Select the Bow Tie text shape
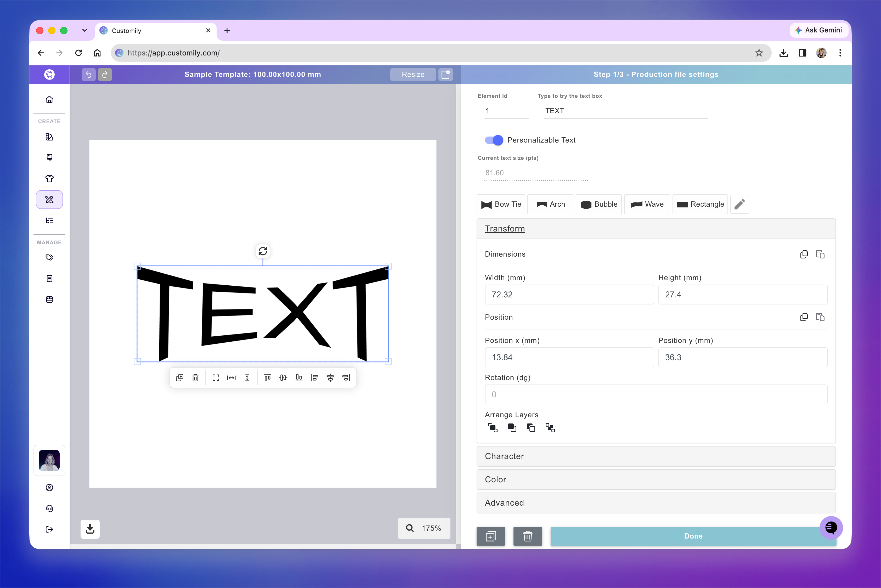The height and width of the screenshot is (588, 881). tap(501, 204)
